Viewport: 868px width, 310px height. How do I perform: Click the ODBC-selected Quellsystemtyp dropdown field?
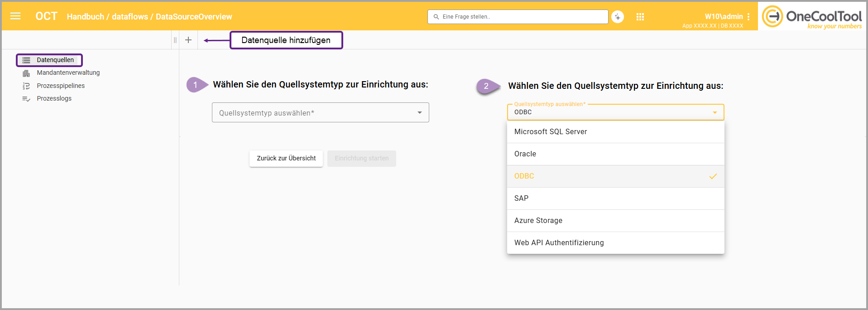click(x=616, y=112)
